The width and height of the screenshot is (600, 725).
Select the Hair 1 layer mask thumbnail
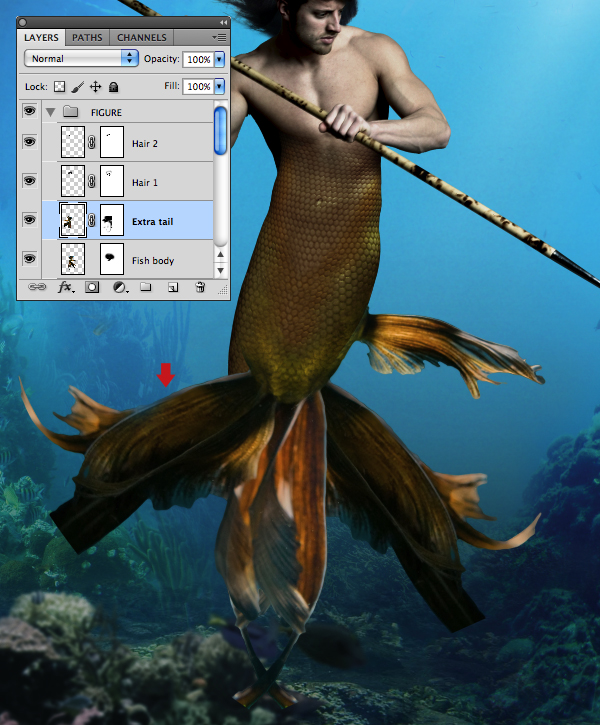pos(112,181)
